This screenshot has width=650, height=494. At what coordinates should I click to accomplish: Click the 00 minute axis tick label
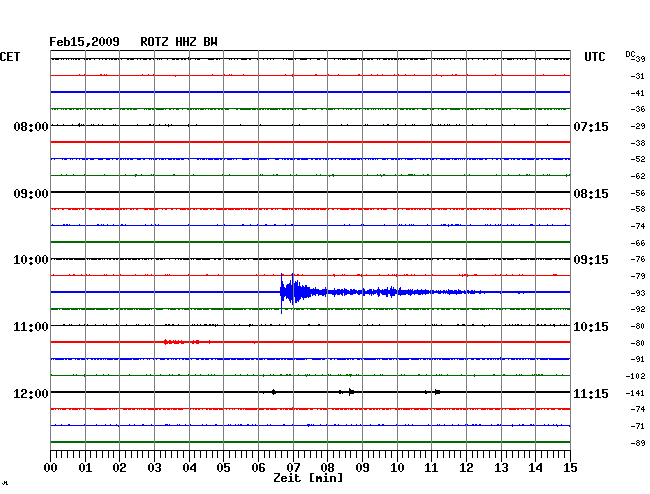(51, 468)
